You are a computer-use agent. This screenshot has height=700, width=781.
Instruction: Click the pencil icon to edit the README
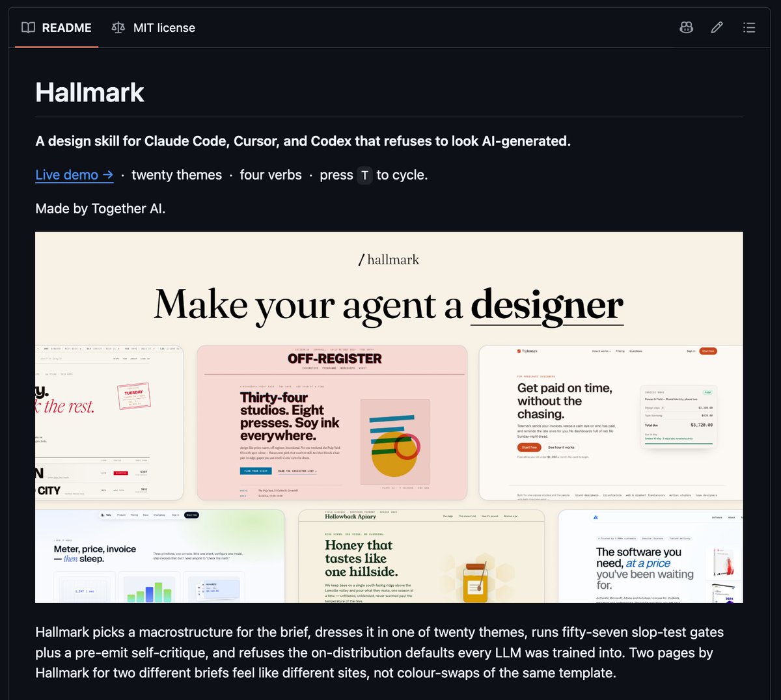coord(717,27)
